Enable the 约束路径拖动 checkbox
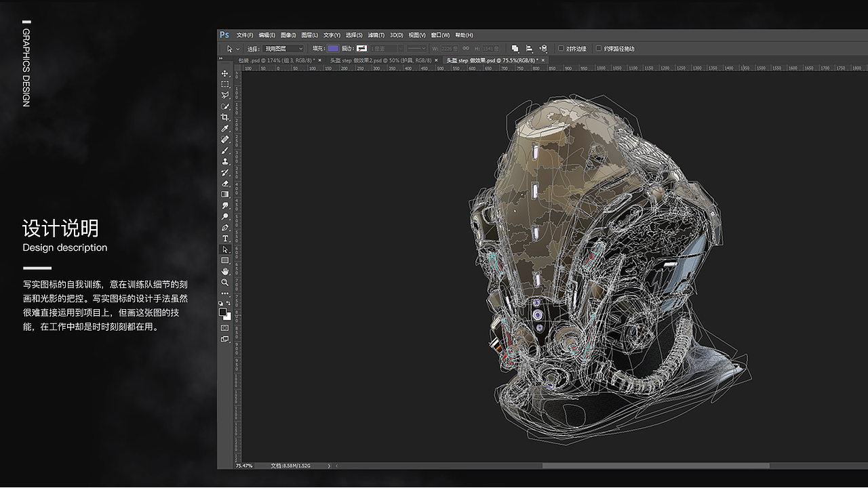Viewport: 868px width, 488px height. pos(599,48)
